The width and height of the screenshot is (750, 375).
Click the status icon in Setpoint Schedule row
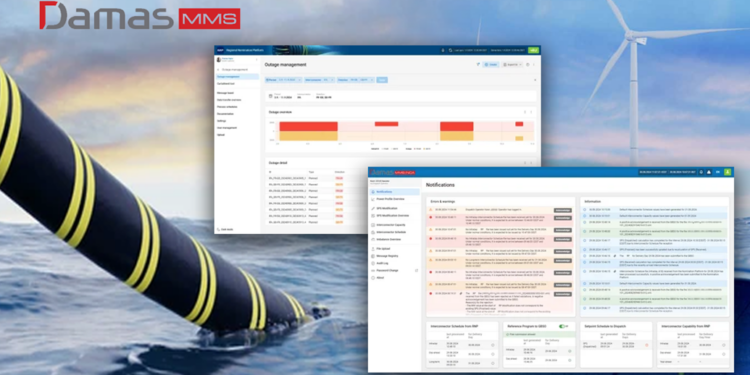(x=647, y=345)
